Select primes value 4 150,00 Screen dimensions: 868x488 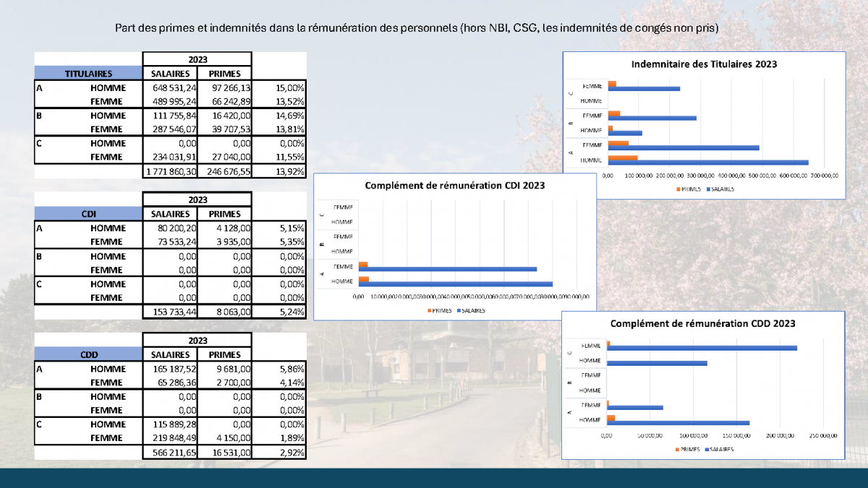pos(233,439)
